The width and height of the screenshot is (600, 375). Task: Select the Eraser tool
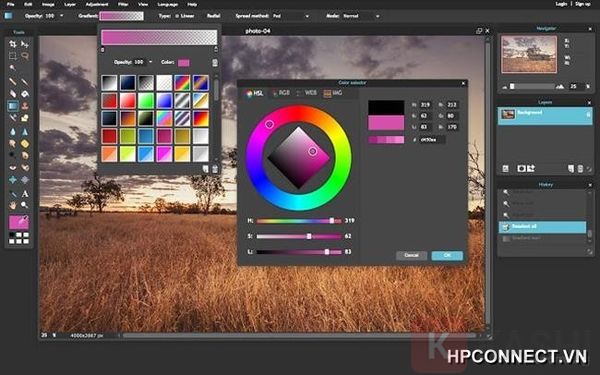(13, 93)
